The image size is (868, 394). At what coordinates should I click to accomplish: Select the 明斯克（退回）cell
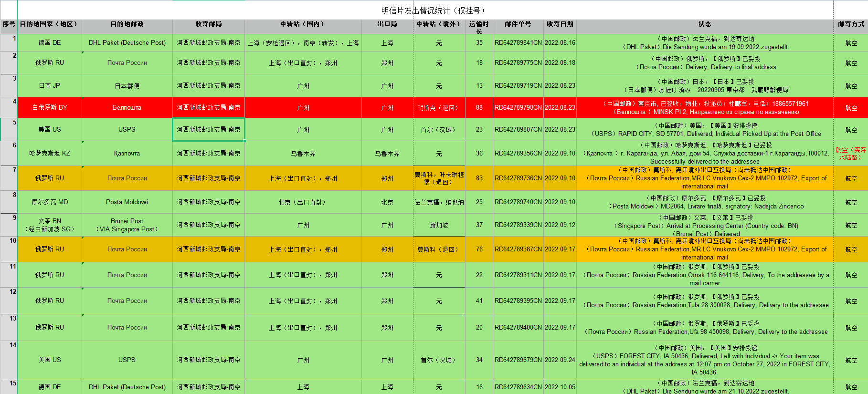(x=439, y=108)
